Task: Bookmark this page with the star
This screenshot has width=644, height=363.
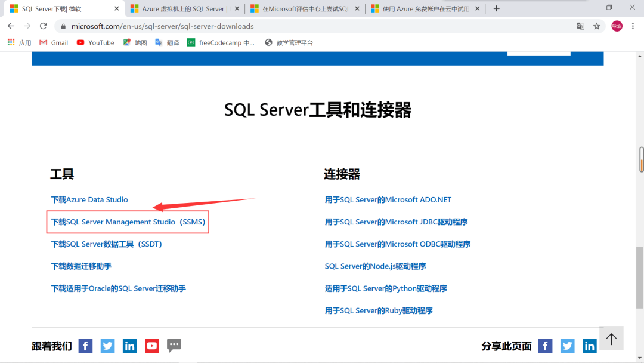Action: pos(596,26)
